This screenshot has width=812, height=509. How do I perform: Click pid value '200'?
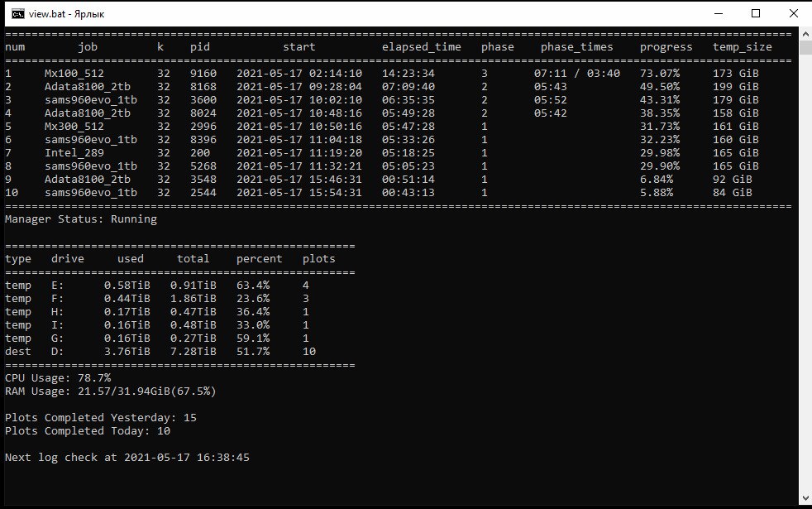(200, 153)
